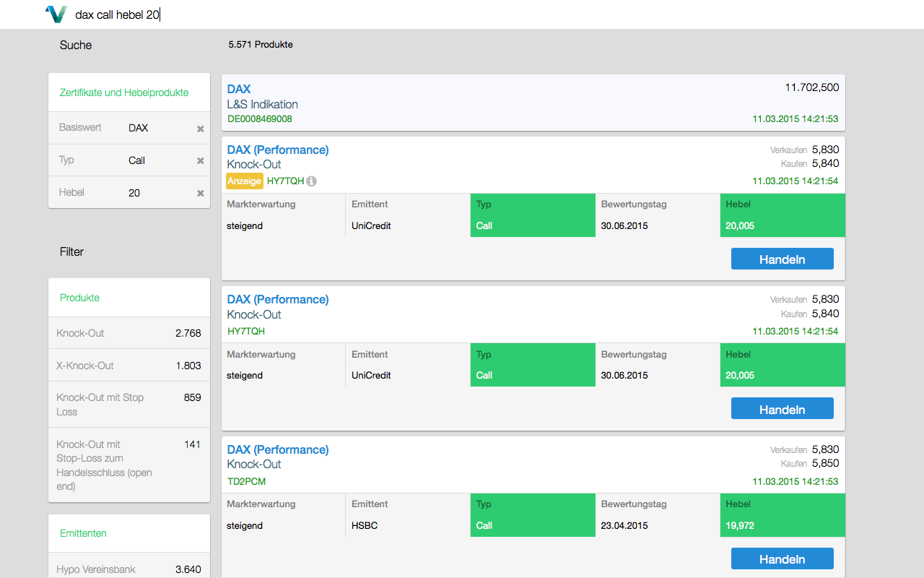This screenshot has width=924, height=578.
Task: Click the Emittenten filter heading
Action: click(x=83, y=533)
